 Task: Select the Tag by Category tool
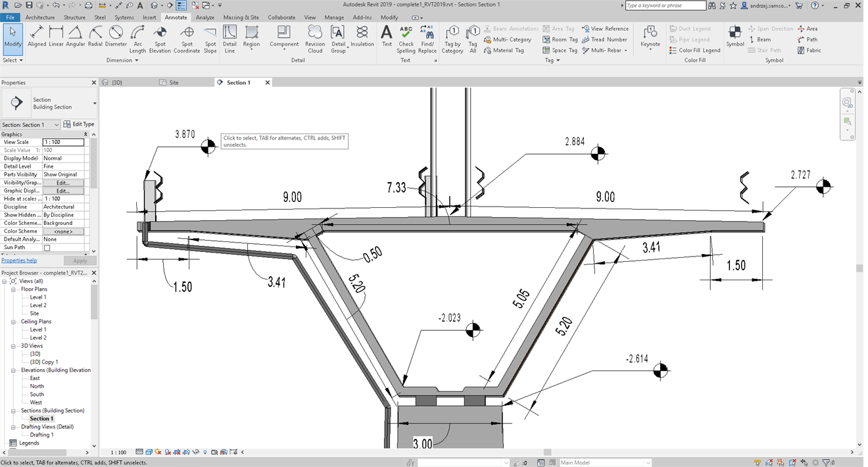[452, 37]
